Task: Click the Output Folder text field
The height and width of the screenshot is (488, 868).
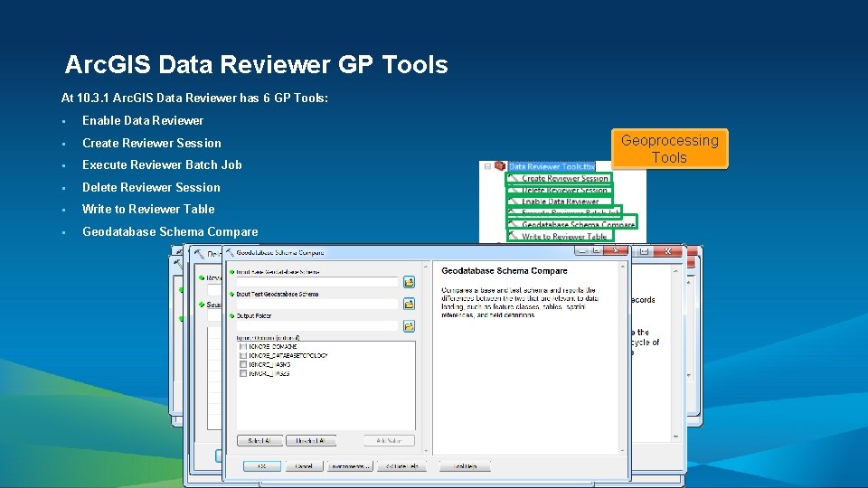Action: 317,326
